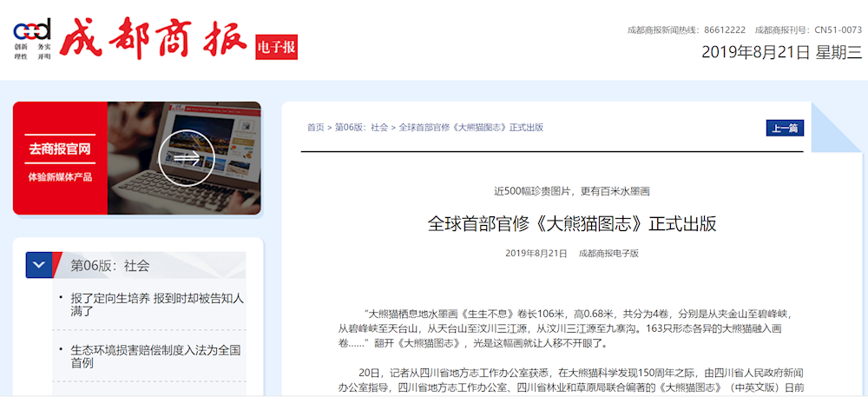
Task: Click the subtitle 近500幅珍贵图片，更有百米水墨画
Action: (x=572, y=190)
